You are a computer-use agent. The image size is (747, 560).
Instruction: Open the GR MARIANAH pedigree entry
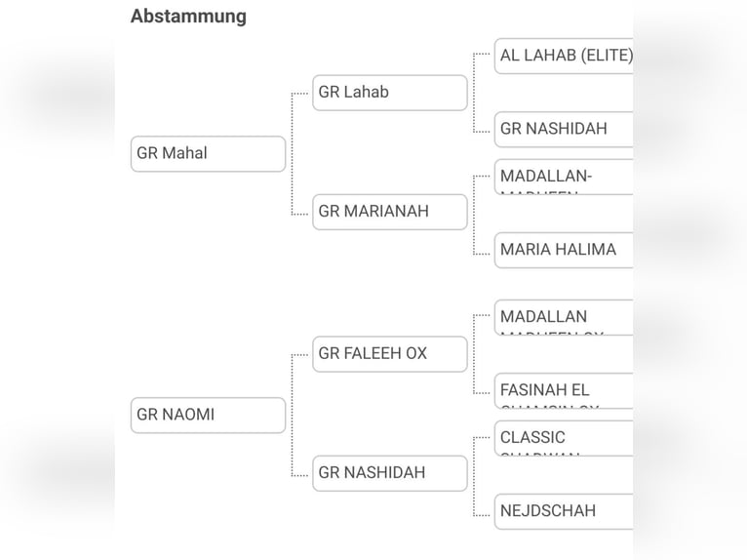coord(389,212)
